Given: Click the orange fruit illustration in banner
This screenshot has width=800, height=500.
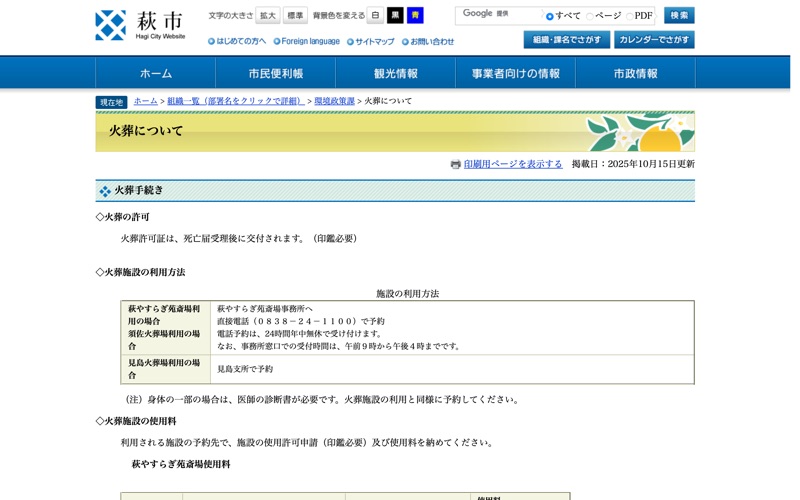Looking at the screenshot, I should (660, 139).
